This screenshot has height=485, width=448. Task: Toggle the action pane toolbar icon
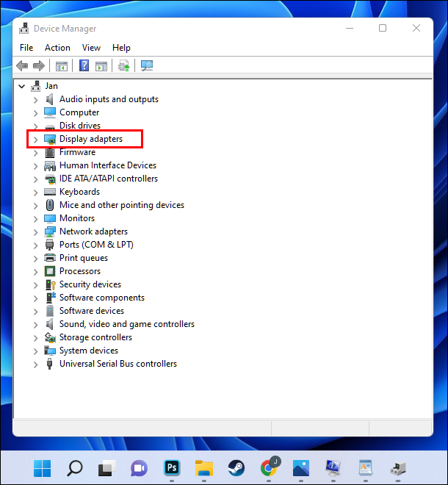[x=101, y=66]
